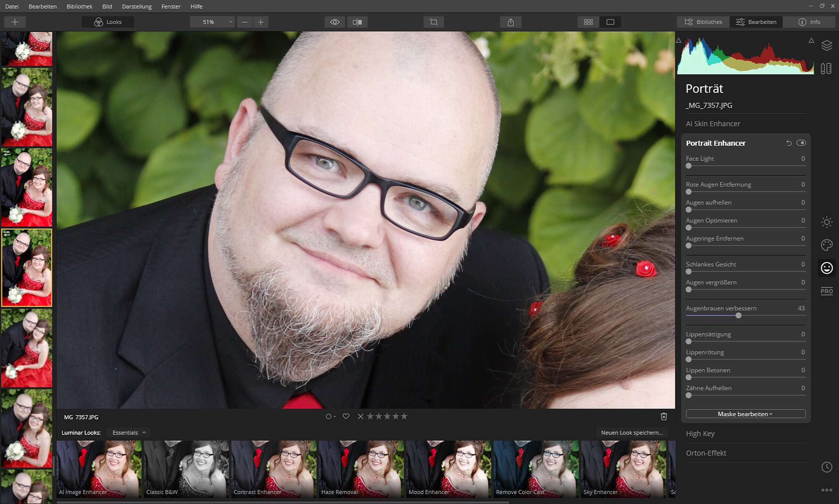Open the Datei menu

[x=12, y=6]
